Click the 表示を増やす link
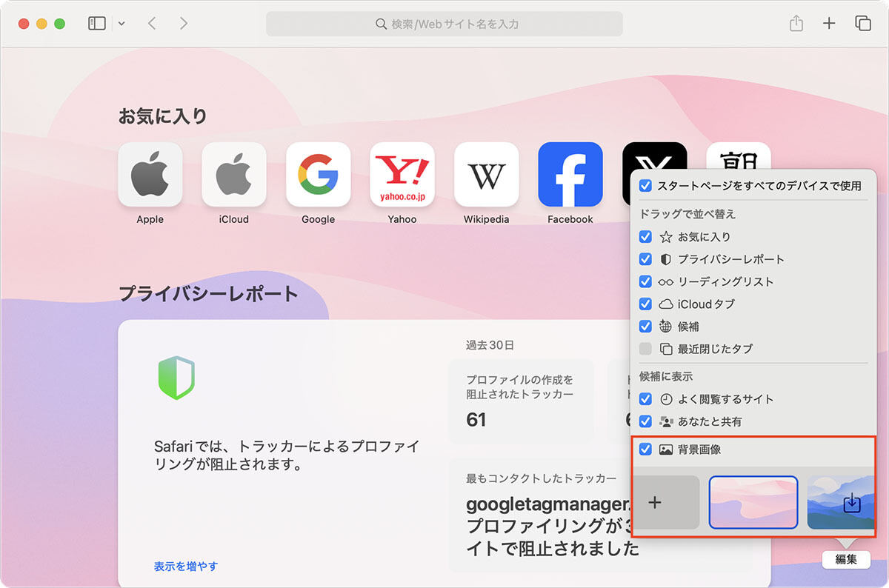Image resolution: width=889 pixels, height=588 pixels. 186,567
